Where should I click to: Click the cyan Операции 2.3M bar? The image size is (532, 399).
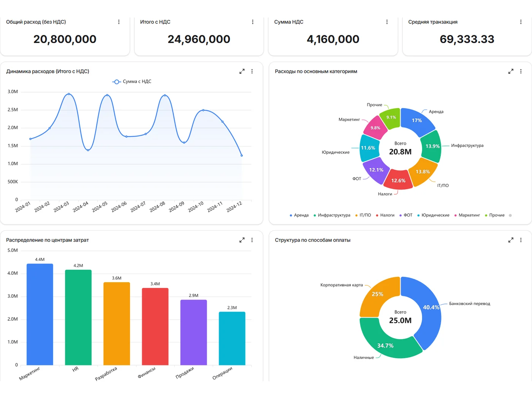coord(232,339)
